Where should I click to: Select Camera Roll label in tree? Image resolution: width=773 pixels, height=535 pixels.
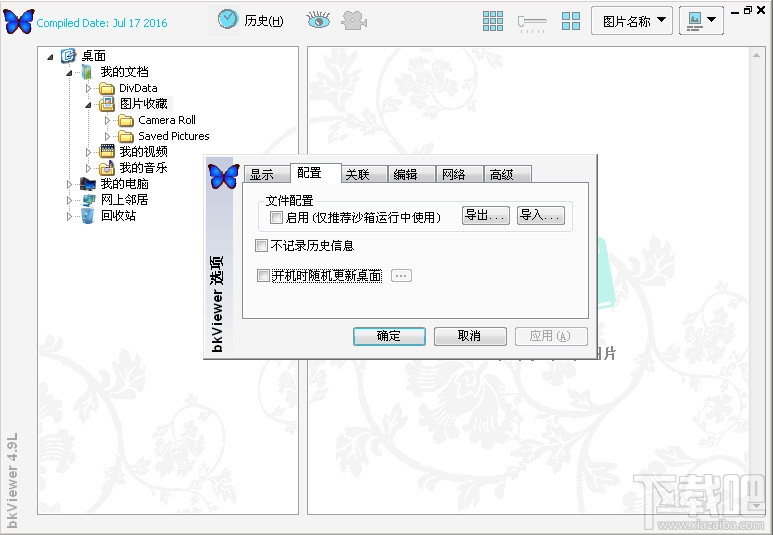click(x=167, y=120)
